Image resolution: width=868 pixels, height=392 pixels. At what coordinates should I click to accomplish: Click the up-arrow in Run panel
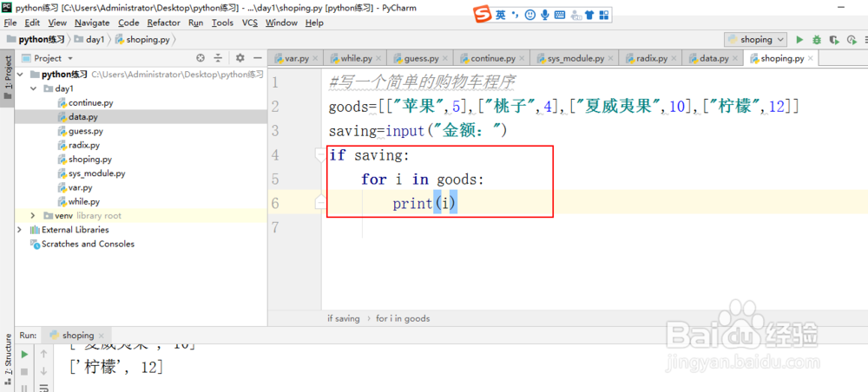[43, 354]
